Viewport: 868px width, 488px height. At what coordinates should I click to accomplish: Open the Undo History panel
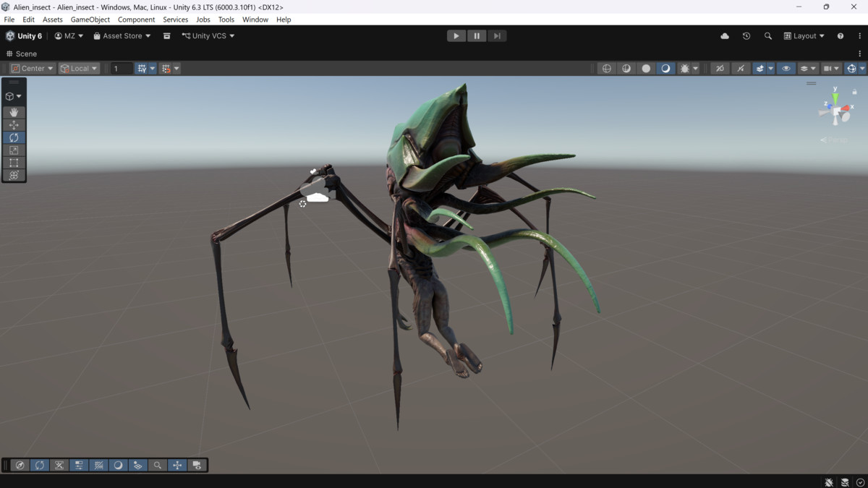[x=746, y=35]
